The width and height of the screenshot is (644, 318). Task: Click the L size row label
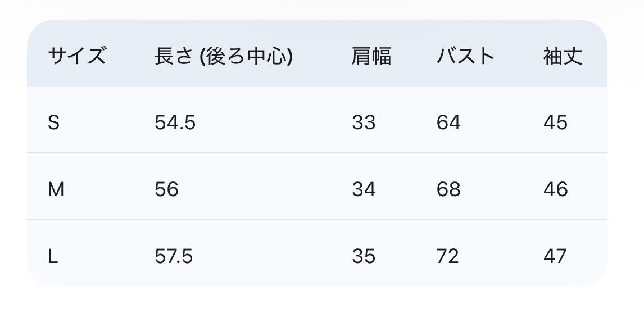point(53,256)
